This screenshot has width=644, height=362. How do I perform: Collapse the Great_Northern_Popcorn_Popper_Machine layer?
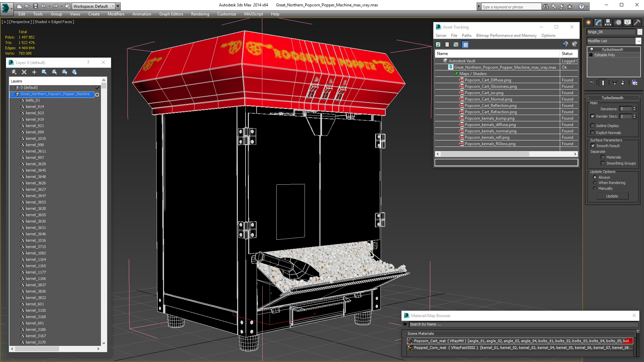click(x=12, y=94)
